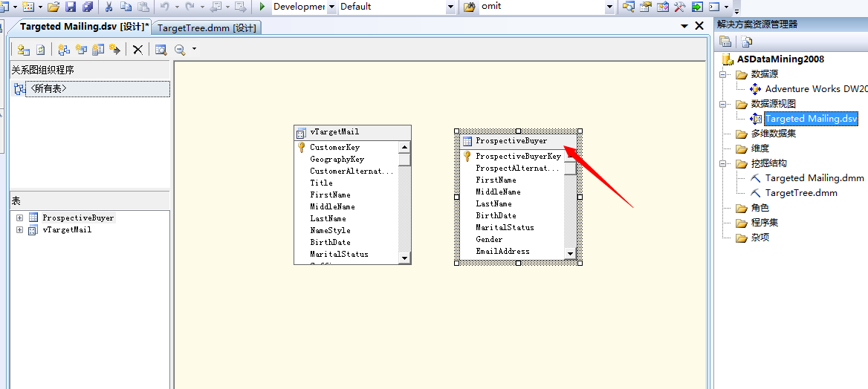This screenshot has width=868, height=389.
Task: Open Find in Files binoculars icon
Action: tap(470, 7)
